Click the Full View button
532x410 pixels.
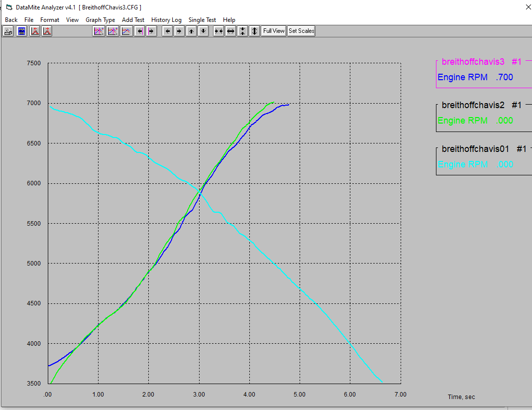[x=274, y=31]
